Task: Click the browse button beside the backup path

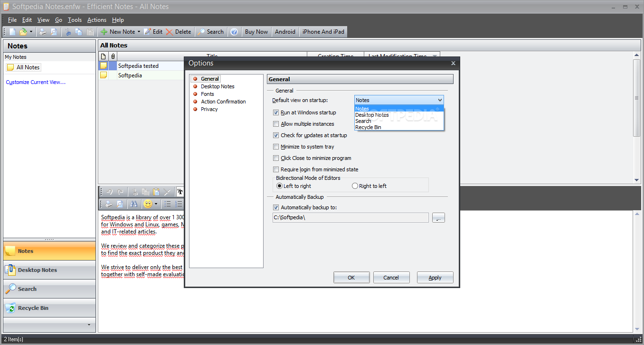Action: pos(438,218)
